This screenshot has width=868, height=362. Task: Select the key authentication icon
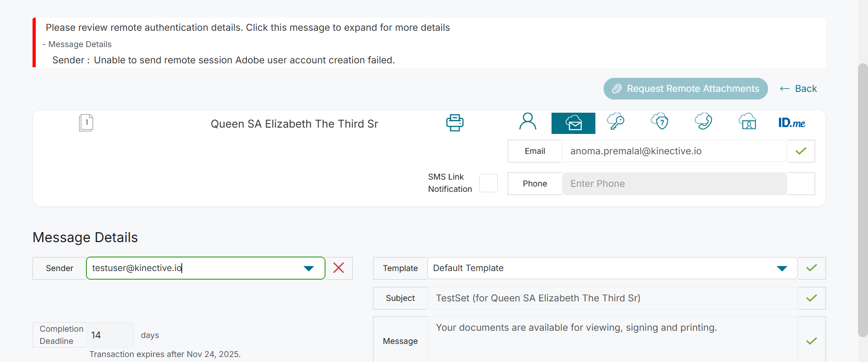pos(615,122)
